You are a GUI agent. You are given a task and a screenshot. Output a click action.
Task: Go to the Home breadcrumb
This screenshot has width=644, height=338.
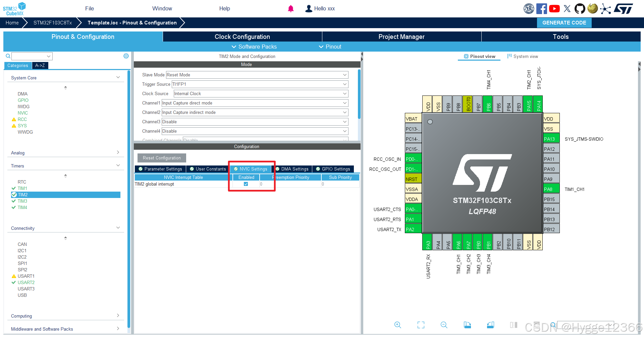point(12,23)
